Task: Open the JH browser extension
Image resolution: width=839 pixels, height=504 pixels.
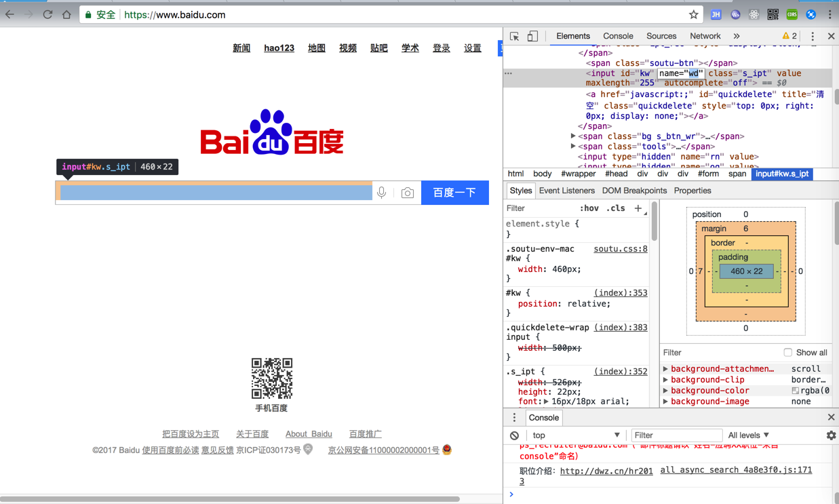Action: click(x=716, y=14)
